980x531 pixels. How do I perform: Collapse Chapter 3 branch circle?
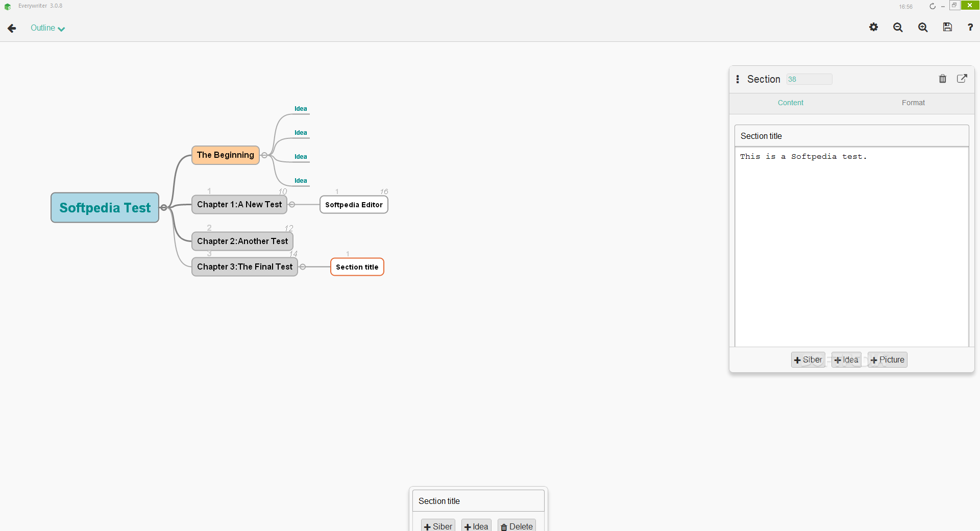pyautogui.click(x=303, y=267)
